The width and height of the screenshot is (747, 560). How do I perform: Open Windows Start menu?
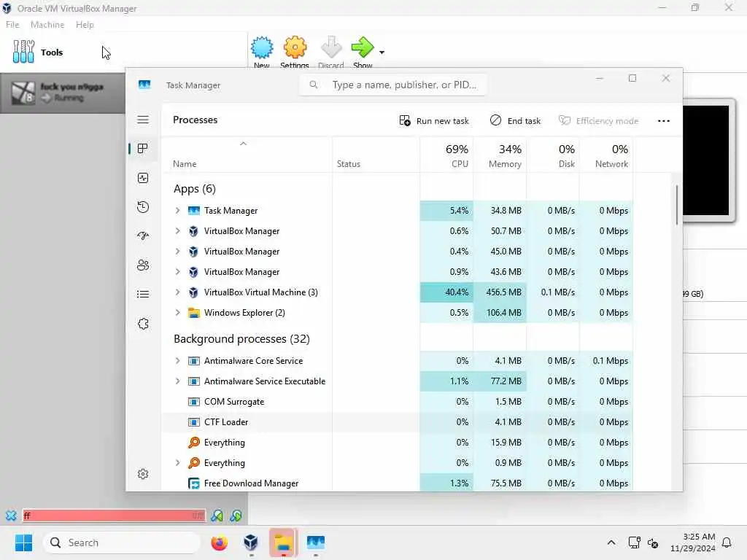[23, 542]
